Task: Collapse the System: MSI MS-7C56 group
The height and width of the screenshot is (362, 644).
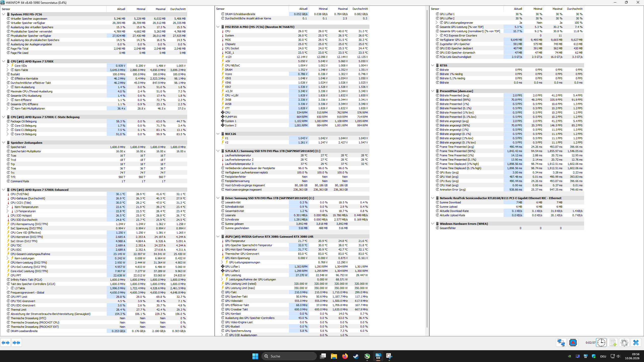Action: (4, 14)
